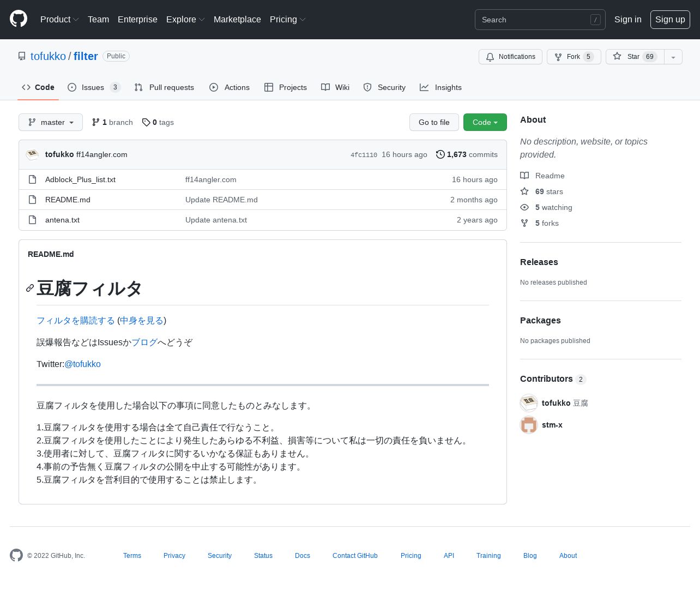Open the Wiki tab

tap(335, 87)
